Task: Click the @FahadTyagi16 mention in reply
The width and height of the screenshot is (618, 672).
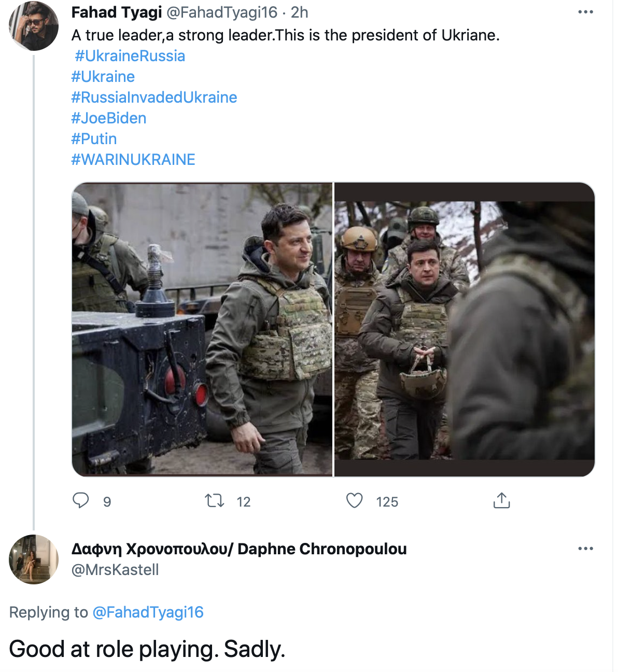Action: click(x=148, y=612)
